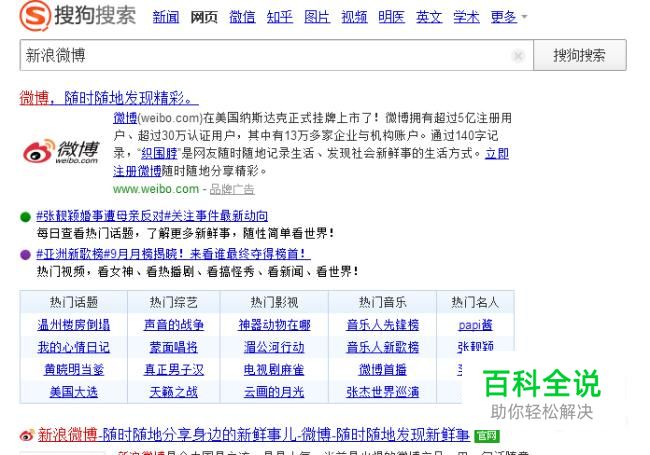This screenshot has width=650, height=455.
Task: Clear the search box with the X icon
Action: 518,55
